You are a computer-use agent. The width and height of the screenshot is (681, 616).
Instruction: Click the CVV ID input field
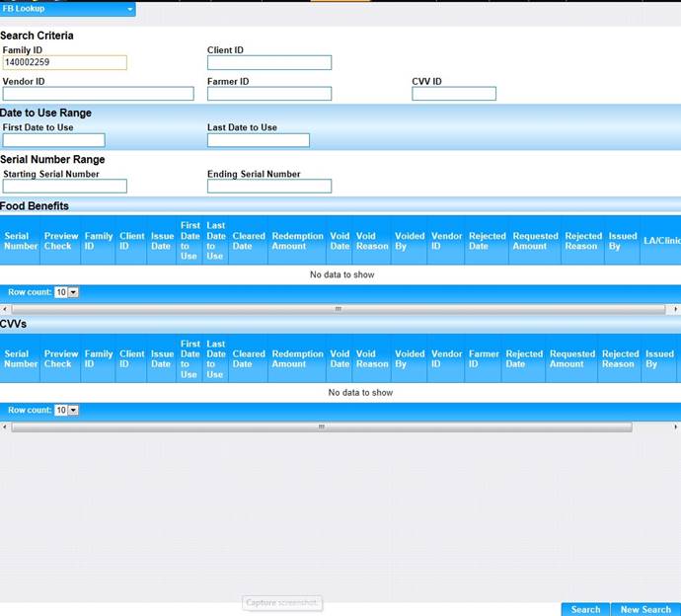point(453,94)
